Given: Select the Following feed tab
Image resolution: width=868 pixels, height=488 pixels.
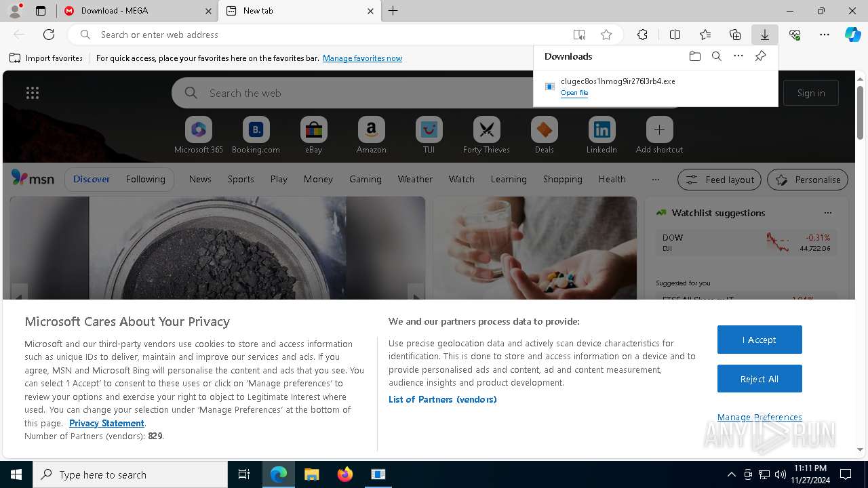Looking at the screenshot, I should click(x=146, y=179).
